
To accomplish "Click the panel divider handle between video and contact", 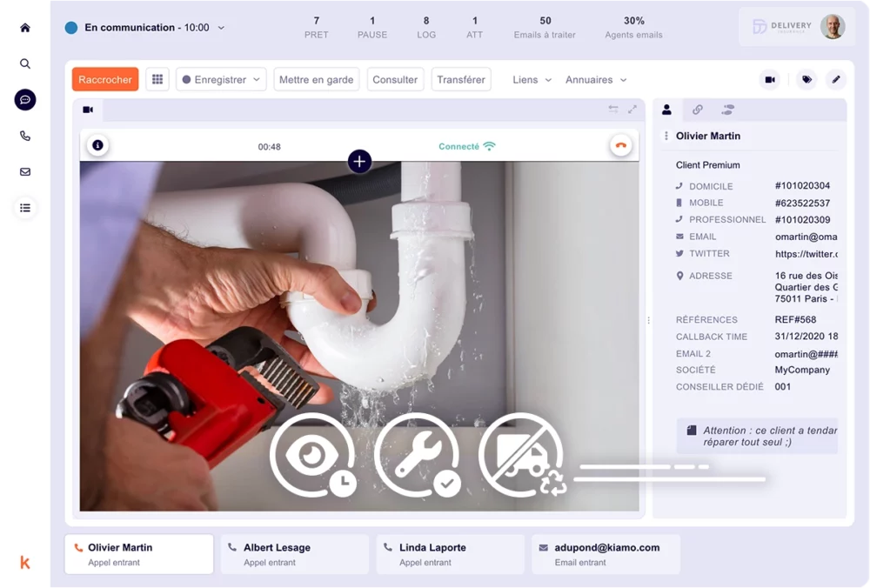I will pyautogui.click(x=649, y=320).
